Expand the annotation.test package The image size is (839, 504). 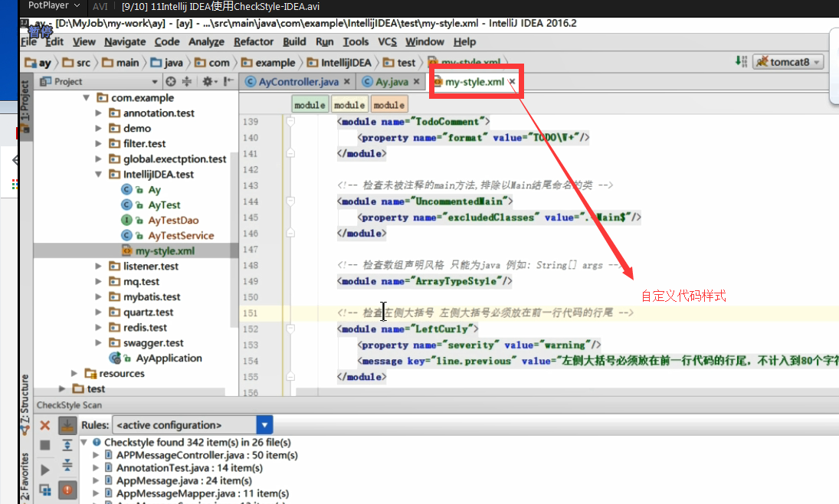click(x=98, y=113)
